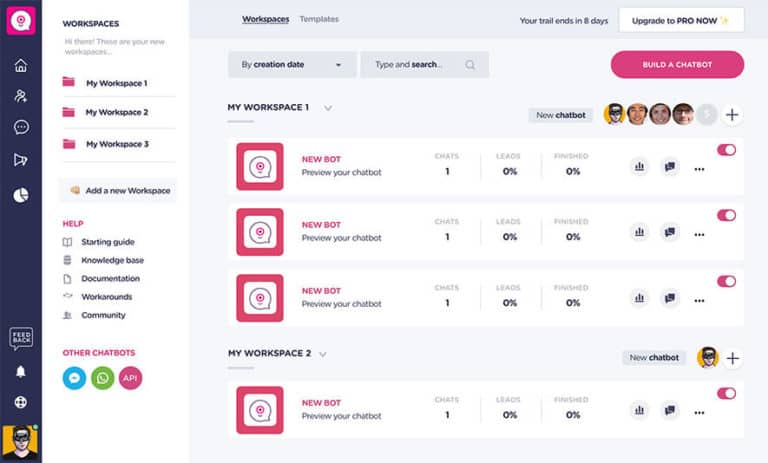Open the chat messages sidebar icon
The height and width of the screenshot is (463, 768).
[x=21, y=127]
